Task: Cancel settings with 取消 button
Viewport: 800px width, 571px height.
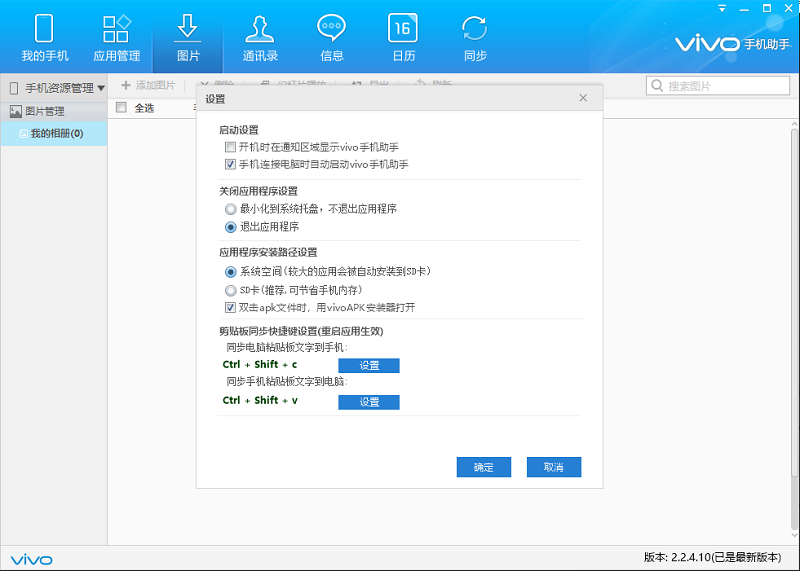Action: click(x=554, y=467)
